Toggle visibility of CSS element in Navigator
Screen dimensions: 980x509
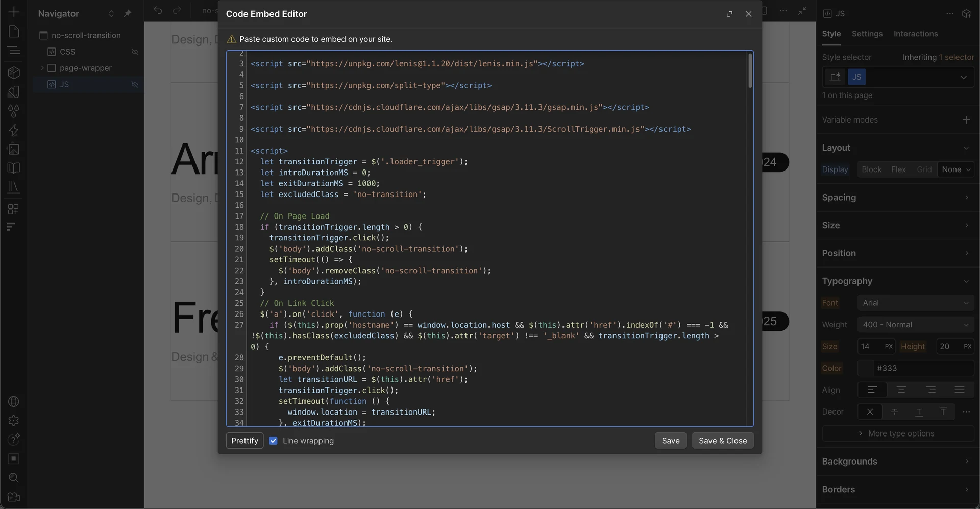pos(135,52)
